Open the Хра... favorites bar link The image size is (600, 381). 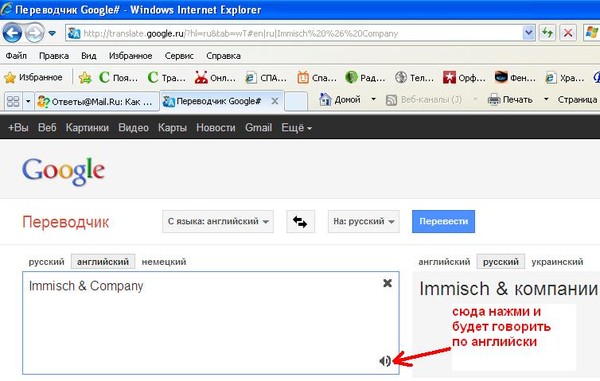point(565,78)
